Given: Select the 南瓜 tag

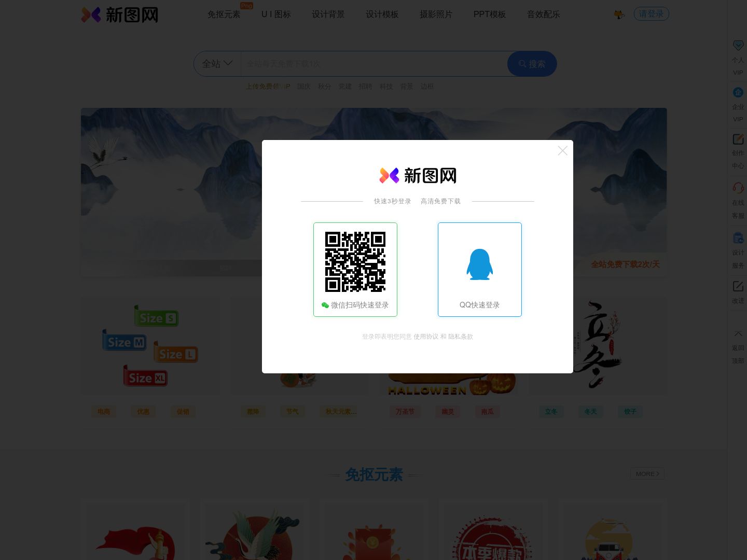Looking at the screenshot, I should 488,411.
